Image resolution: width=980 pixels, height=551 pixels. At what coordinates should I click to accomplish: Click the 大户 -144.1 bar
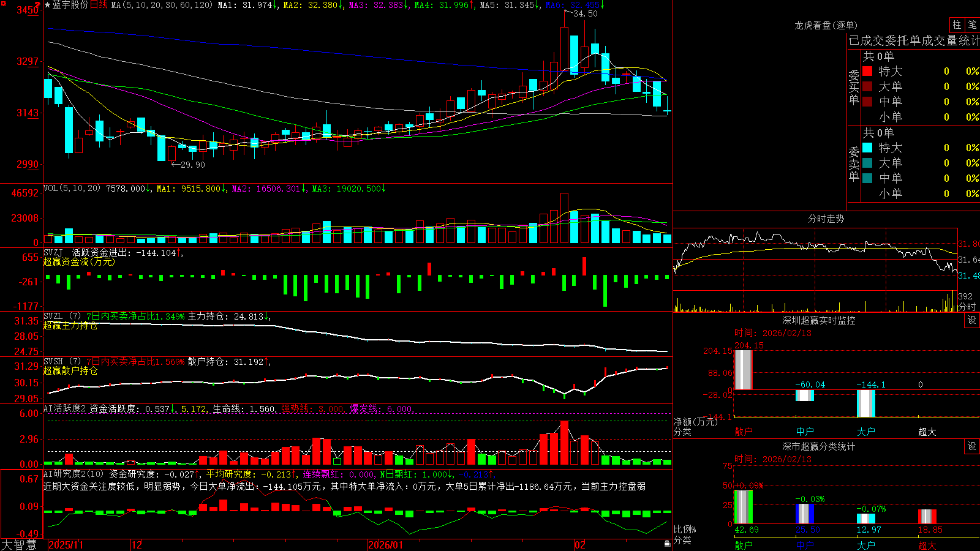(x=865, y=403)
